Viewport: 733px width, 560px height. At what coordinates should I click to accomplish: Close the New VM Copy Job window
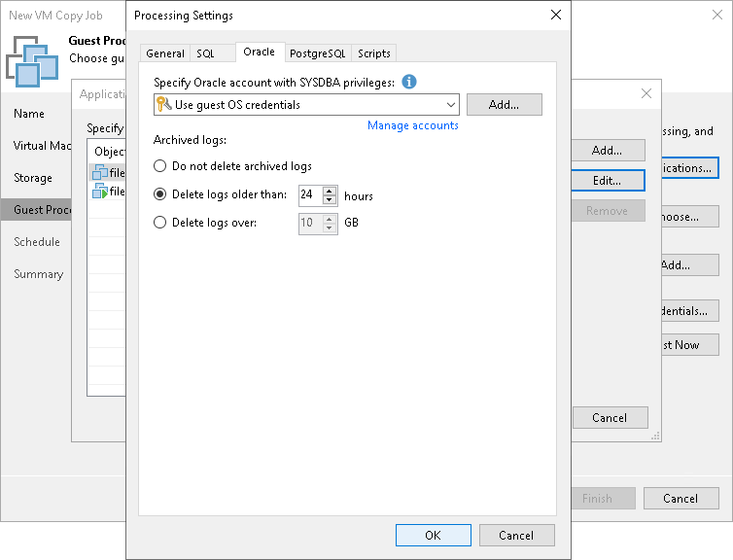click(717, 15)
